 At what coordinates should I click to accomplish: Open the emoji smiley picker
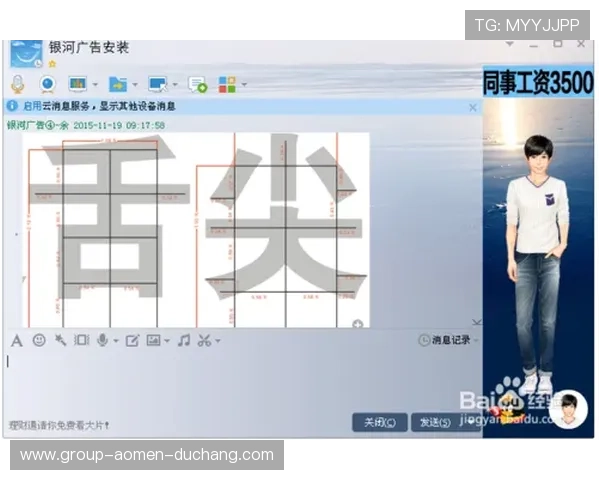tap(39, 340)
